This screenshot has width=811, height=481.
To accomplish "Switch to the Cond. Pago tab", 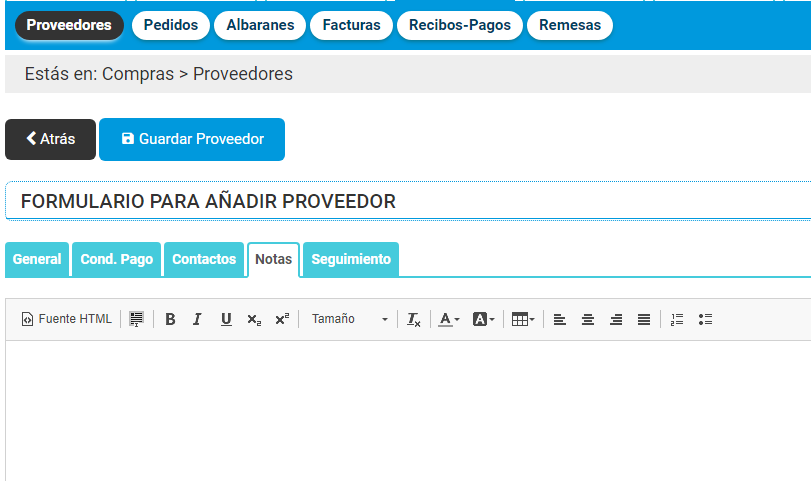I will click(116, 259).
